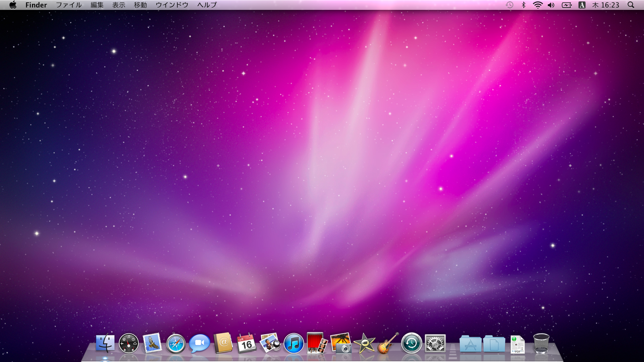
Task: Open the volume control in menu bar
Action: click(551, 5)
